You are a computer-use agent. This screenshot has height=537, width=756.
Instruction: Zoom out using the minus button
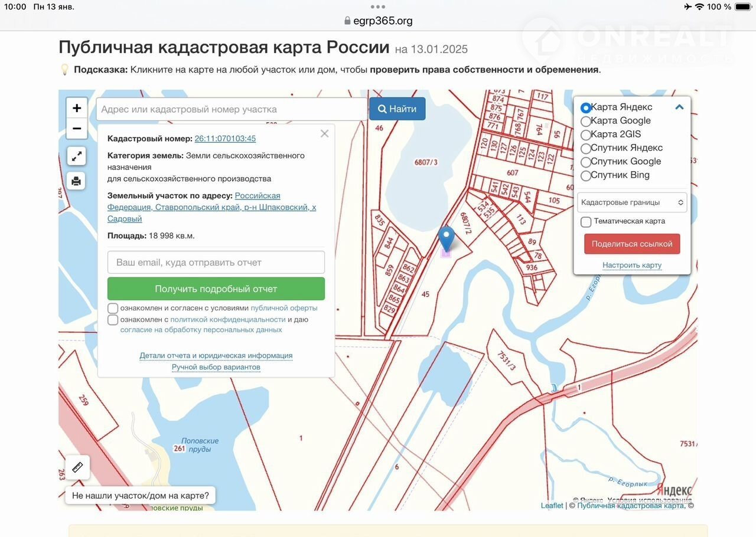(77, 128)
